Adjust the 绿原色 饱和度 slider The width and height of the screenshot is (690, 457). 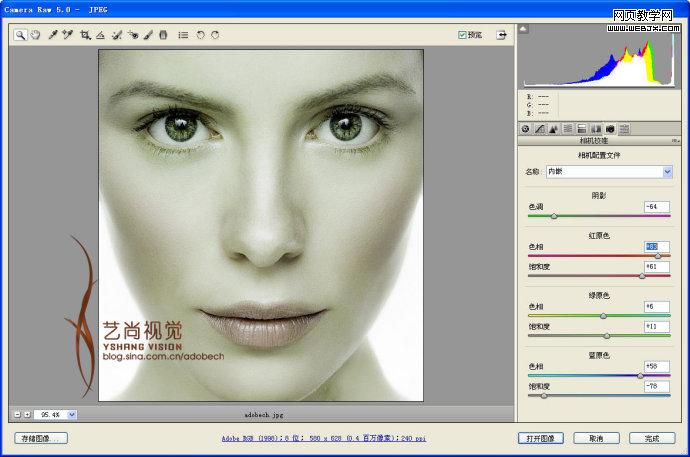(607, 336)
